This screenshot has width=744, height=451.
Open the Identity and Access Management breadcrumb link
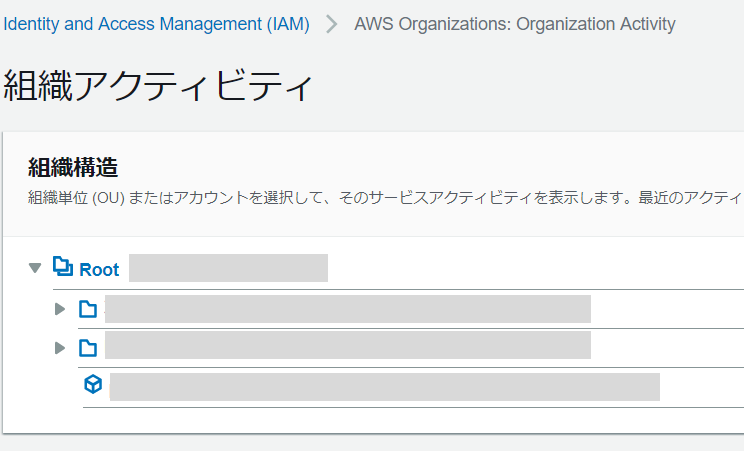coord(156,24)
